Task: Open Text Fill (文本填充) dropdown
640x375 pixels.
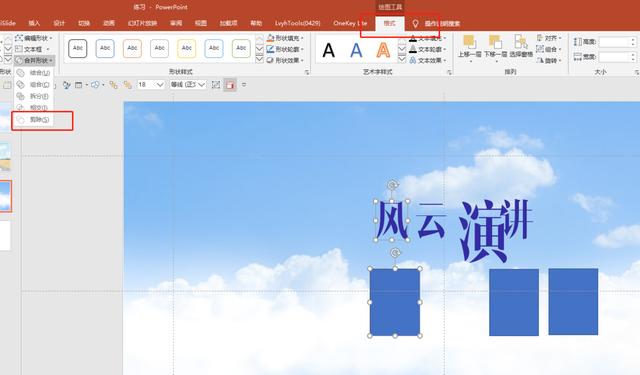Action: click(428, 38)
